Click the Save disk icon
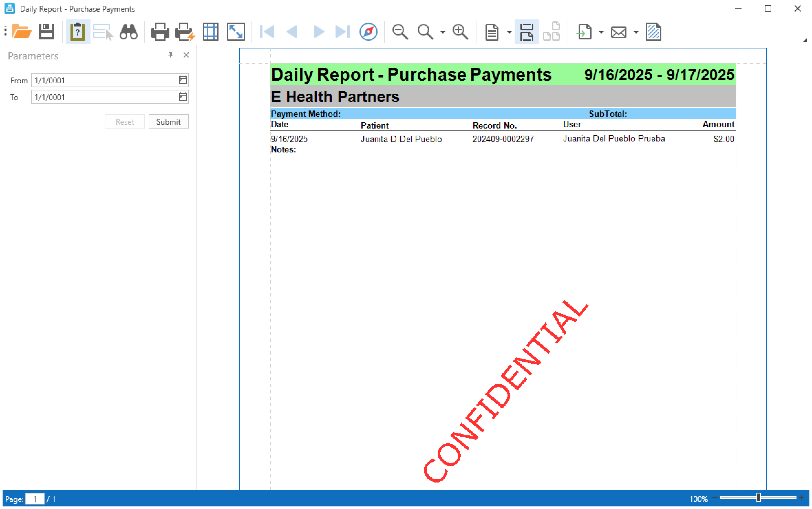Screen dimensions: 812x509 pyautogui.click(x=46, y=32)
